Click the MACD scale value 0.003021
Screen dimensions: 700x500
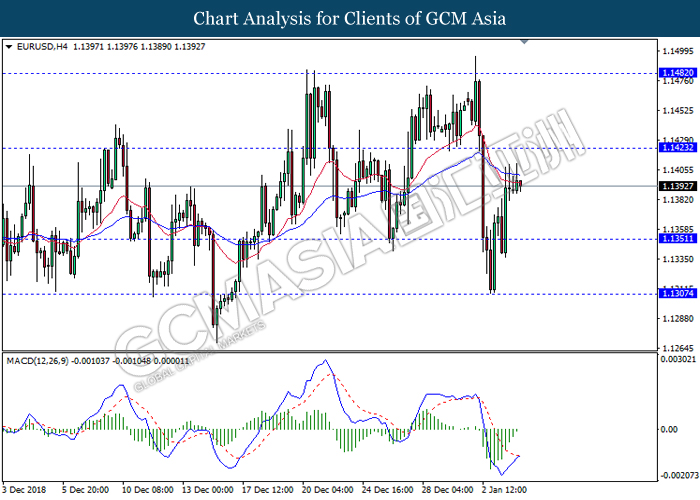click(678, 359)
